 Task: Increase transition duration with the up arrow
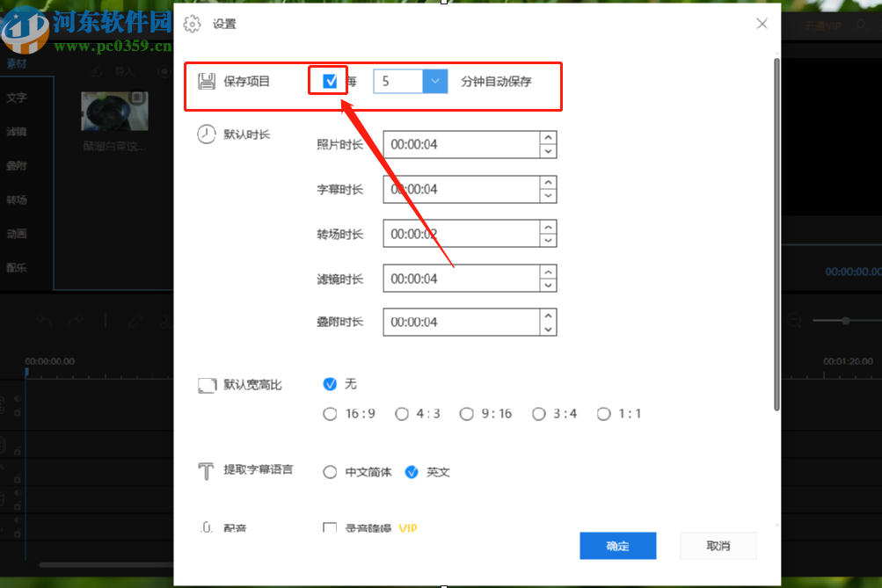click(548, 227)
